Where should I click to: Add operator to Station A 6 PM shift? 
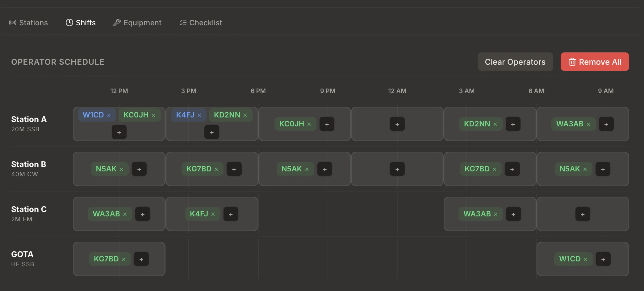327,124
